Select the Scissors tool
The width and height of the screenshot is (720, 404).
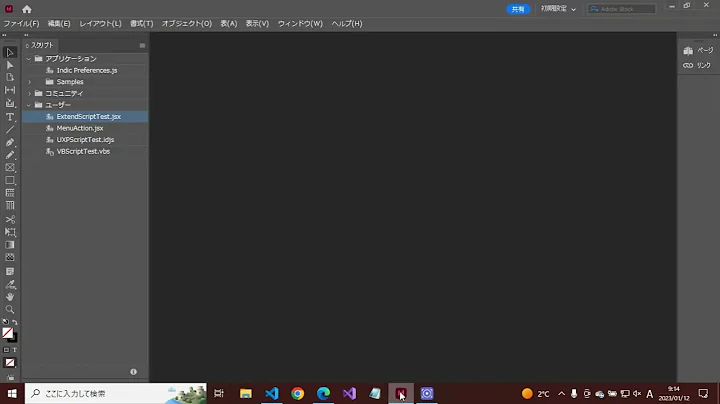coord(10,219)
